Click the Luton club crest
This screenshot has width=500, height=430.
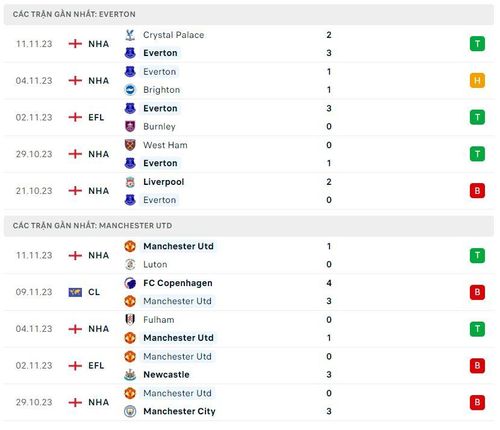point(130,264)
